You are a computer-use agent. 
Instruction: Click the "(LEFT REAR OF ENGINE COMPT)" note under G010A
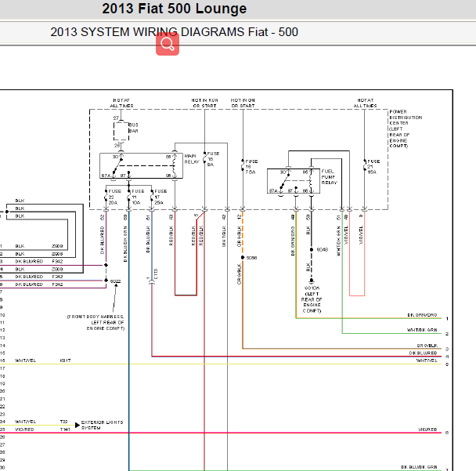pos(312,303)
